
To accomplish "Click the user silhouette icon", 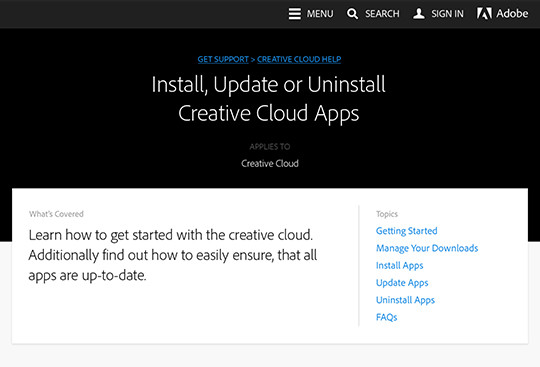I will pyautogui.click(x=419, y=14).
